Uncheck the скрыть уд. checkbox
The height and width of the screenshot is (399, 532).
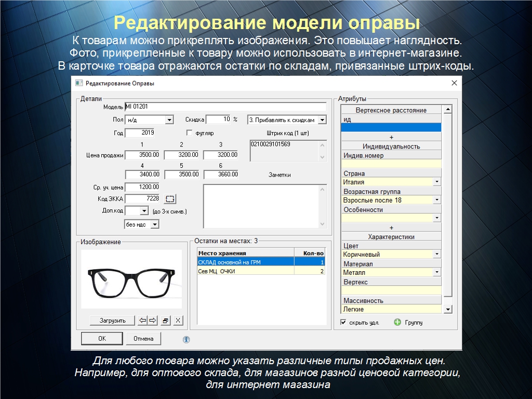(x=343, y=322)
